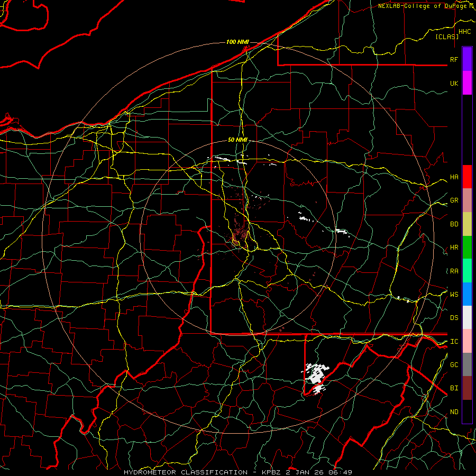Click the GC legend label
The height and width of the screenshot is (476, 476).
[x=454, y=365]
